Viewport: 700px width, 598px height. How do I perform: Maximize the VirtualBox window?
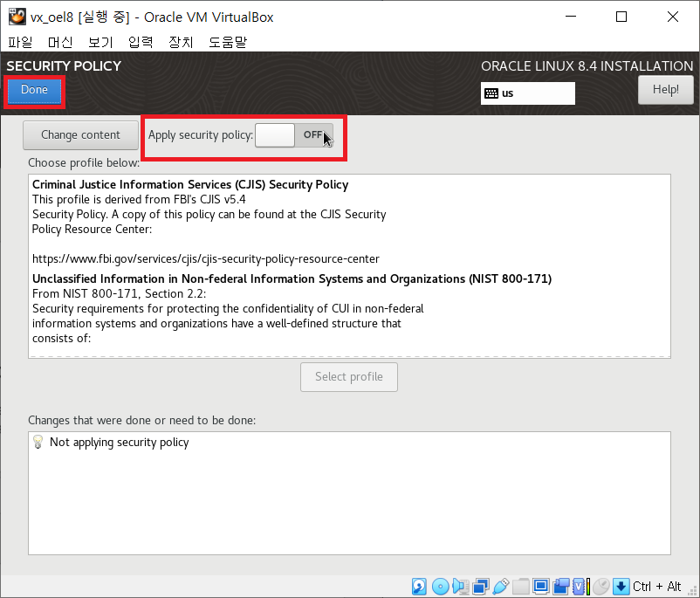[x=621, y=17]
